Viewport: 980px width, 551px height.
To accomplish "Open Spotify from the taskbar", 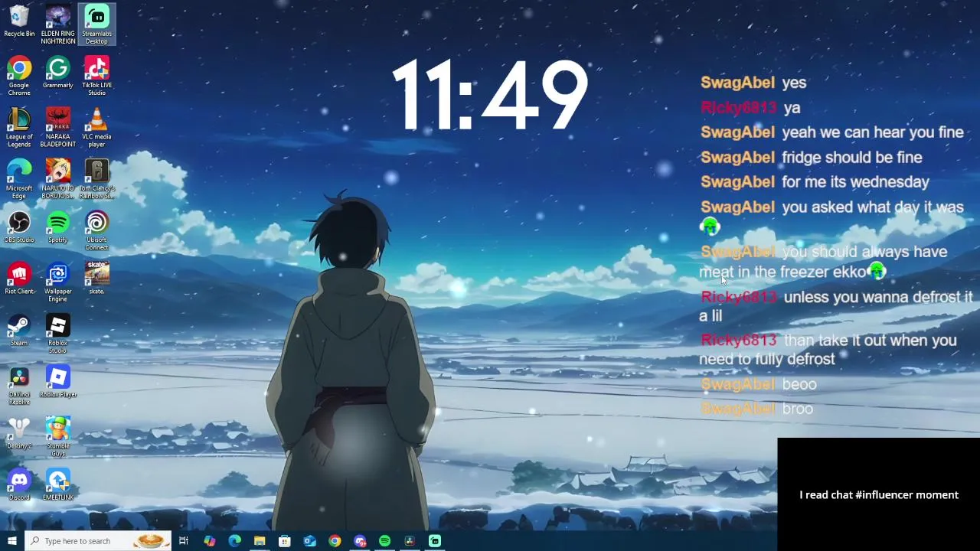I will tap(384, 541).
